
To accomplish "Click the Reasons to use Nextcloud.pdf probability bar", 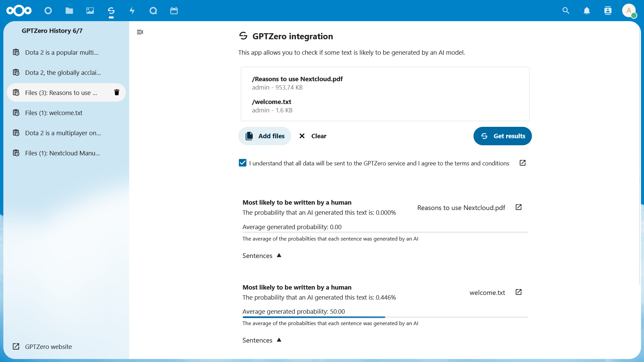I will [x=385, y=232].
